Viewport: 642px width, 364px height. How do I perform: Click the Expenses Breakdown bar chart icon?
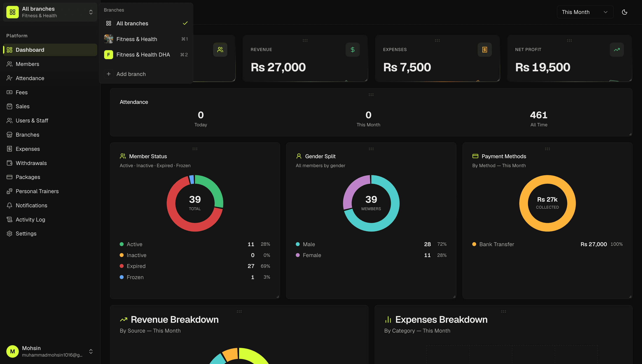388,319
